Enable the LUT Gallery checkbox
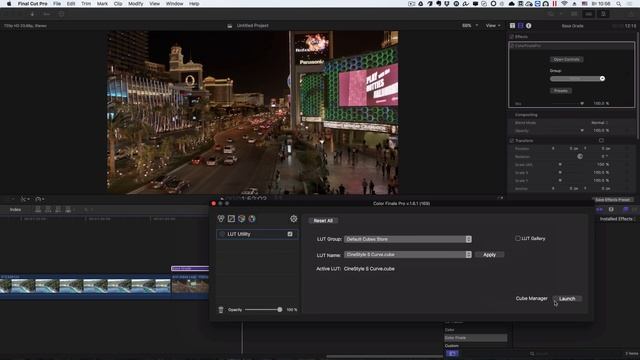The image size is (640, 360). click(518, 238)
